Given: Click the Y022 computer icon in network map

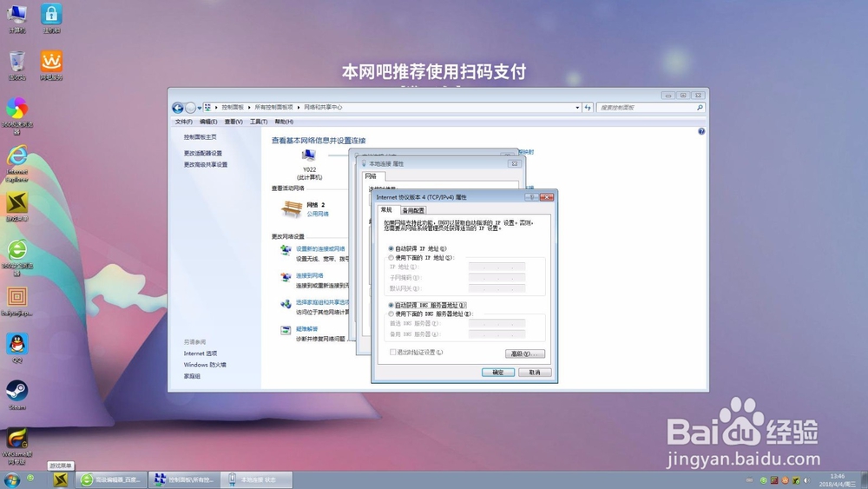Looking at the screenshot, I should [x=309, y=155].
